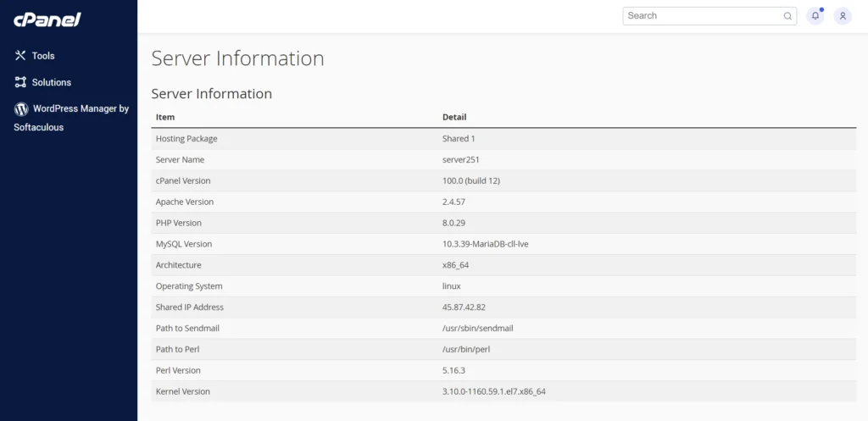Click the Item column header
868x421 pixels.
165,117
